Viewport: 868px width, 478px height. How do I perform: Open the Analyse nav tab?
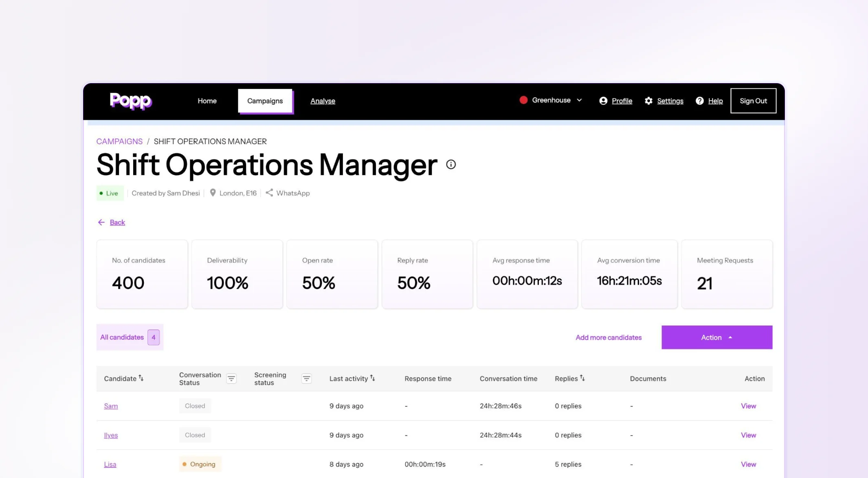tap(323, 101)
